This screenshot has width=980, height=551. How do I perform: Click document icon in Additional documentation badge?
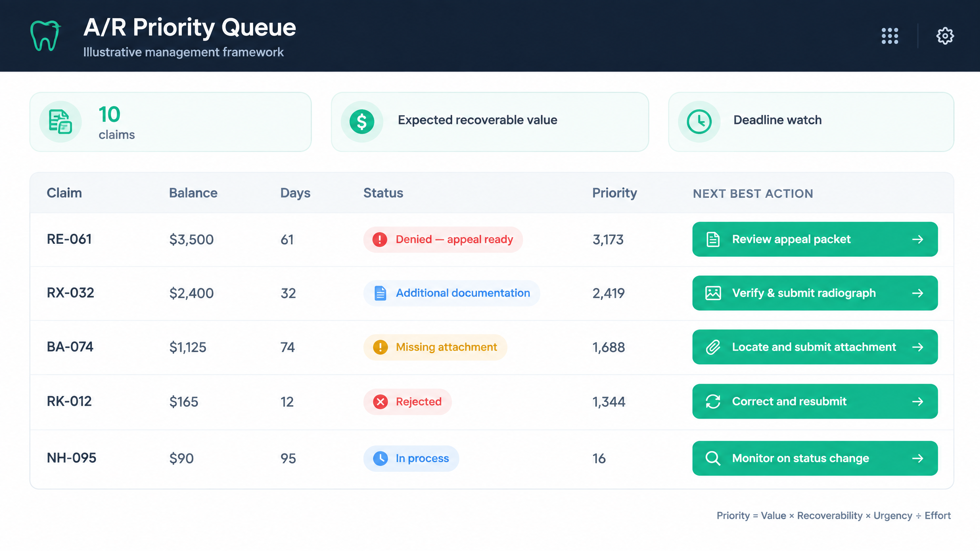pos(380,293)
